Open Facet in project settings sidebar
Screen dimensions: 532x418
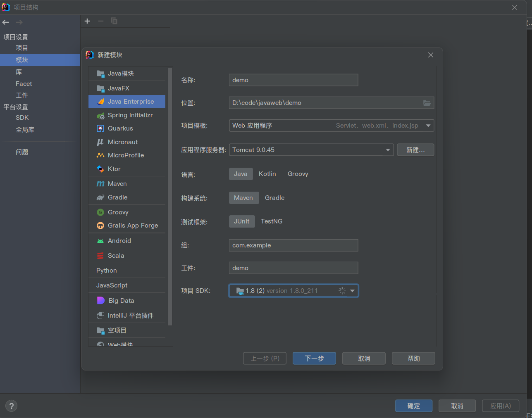coord(24,84)
